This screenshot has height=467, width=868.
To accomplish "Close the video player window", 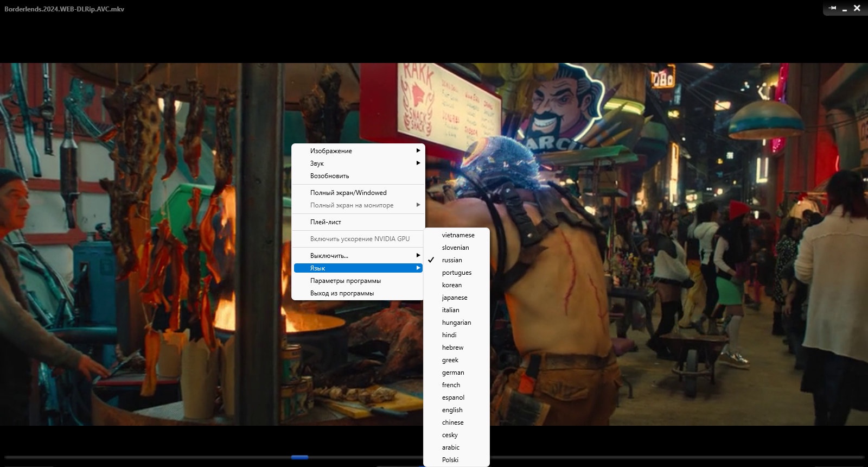I will tap(857, 8).
